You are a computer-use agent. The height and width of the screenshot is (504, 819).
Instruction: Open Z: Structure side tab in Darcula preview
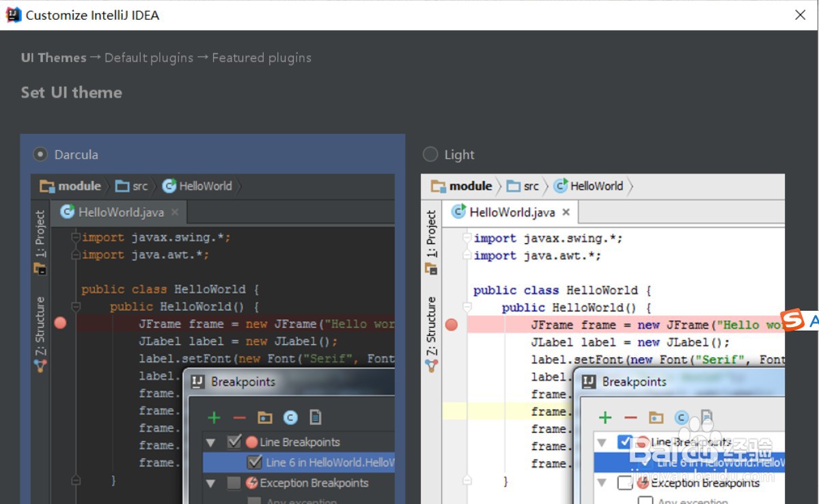(40, 326)
